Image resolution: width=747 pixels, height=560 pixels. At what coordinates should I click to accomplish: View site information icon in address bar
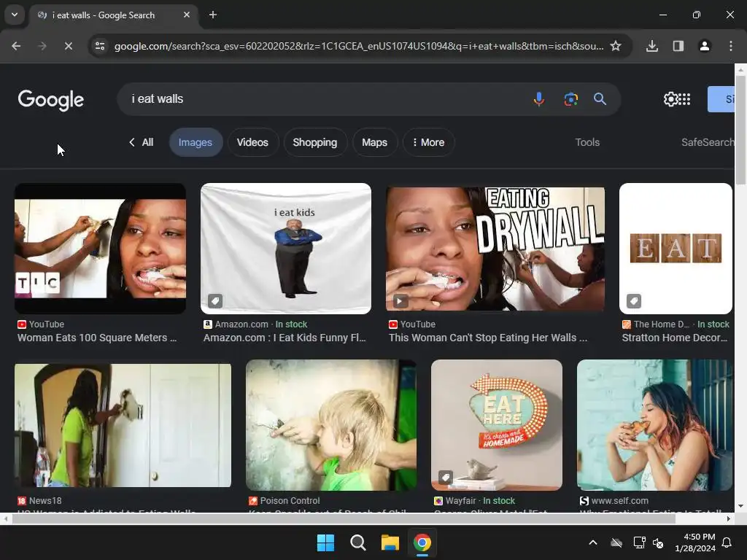pyautogui.click(x=100, y=46)
